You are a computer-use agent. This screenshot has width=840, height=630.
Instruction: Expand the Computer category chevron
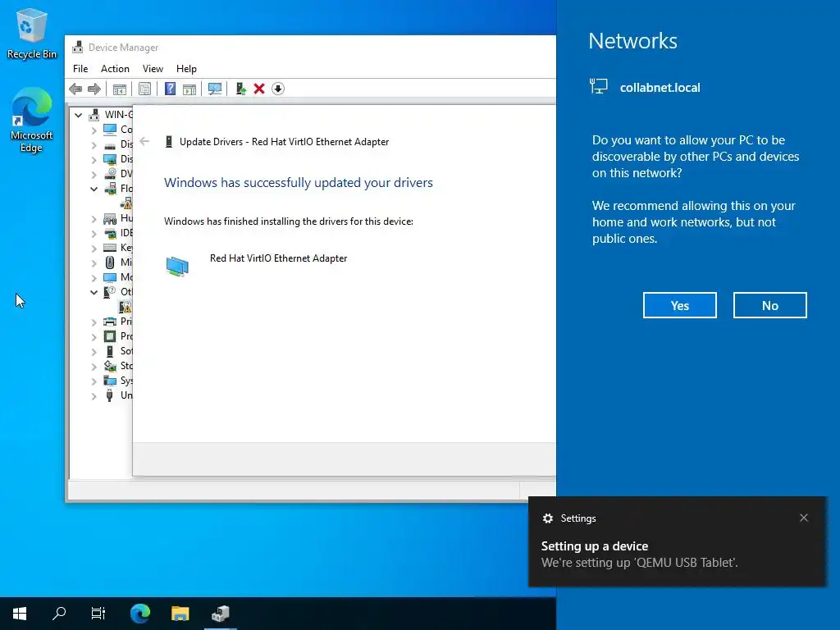coord(94,130)
